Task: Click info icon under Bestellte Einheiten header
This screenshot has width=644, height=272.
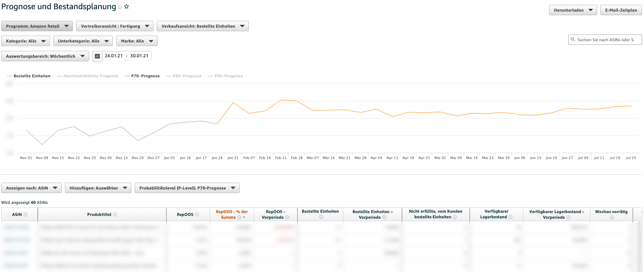Action: tap(321, 217)
